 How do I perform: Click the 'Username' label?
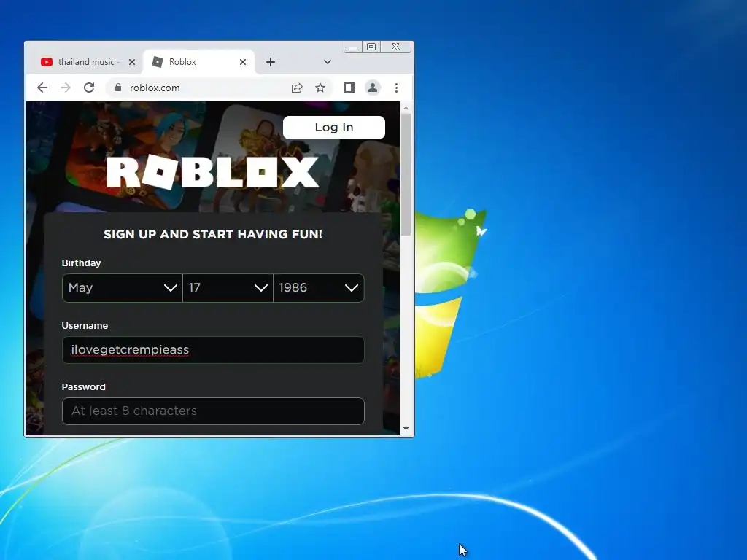[85, 326]
